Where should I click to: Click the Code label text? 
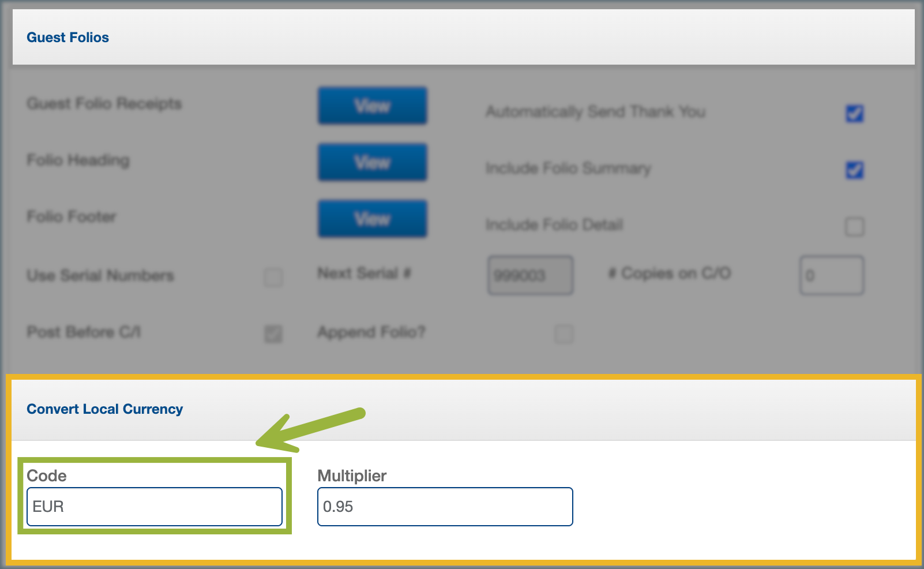(x=47, y=476)
